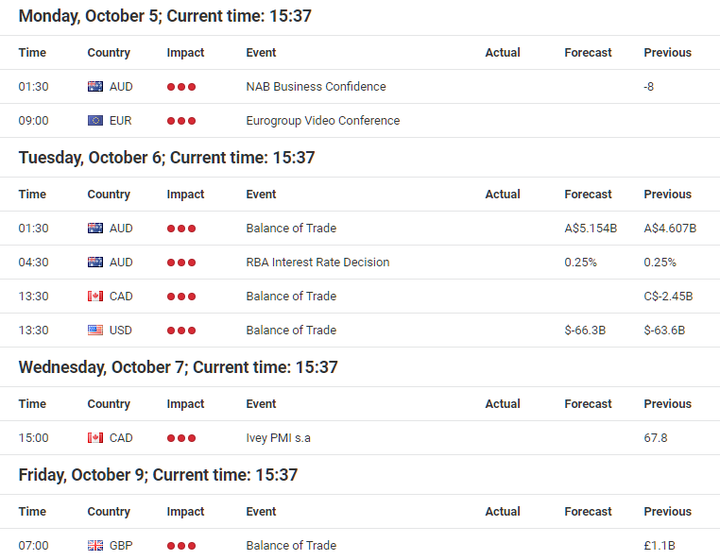720x560 pixels.
Task: Open the Eurogroup Video Conference event
Action: click(x=322, y=121)
